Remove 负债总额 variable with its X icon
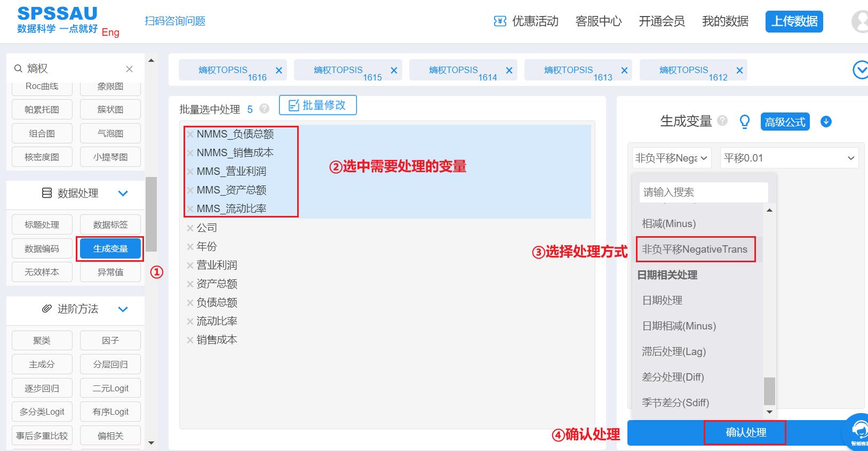Image resolution: width=868 pixels, height=451 pixels. pos(190,303)
